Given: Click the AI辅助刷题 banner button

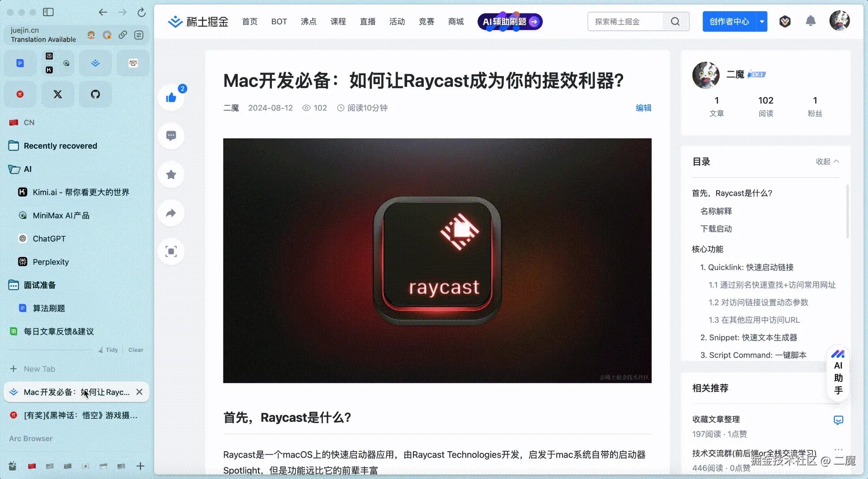Looking at the screenshot, I should click(510, 21).
